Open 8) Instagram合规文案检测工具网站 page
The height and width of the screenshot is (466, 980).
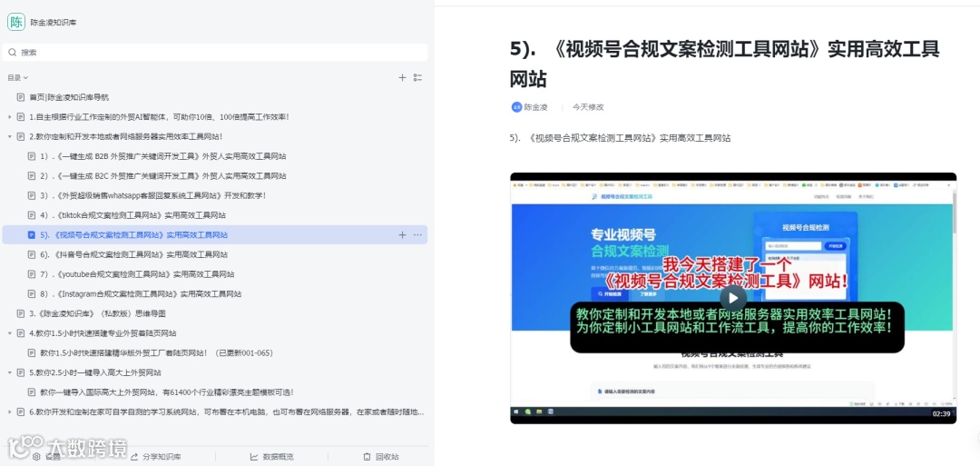pos(141,294)
